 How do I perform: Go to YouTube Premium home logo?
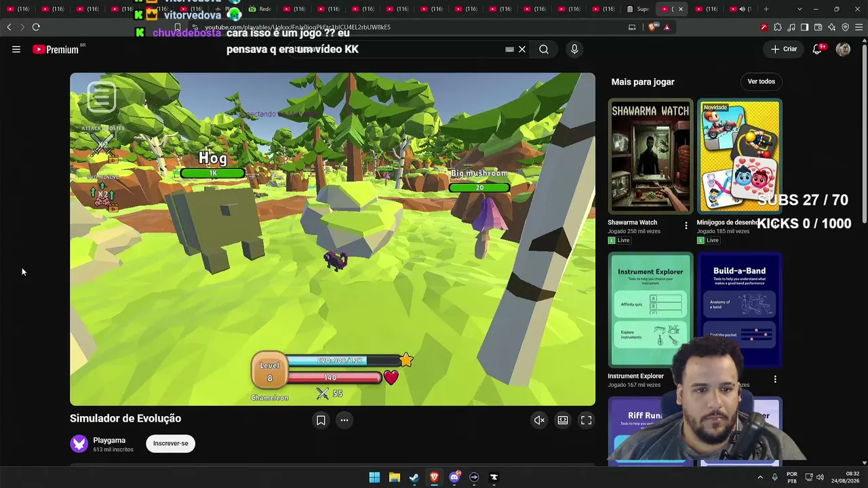(x=56, y=49)
